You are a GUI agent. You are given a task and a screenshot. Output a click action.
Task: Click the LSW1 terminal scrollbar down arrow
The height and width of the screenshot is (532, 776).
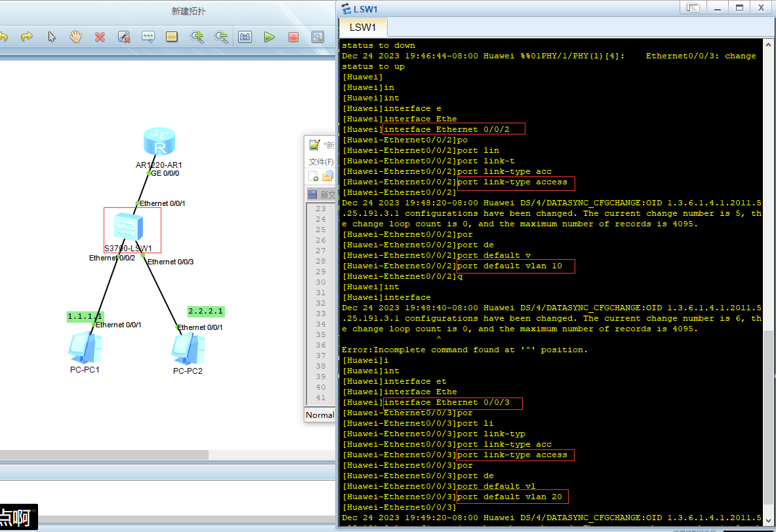(x=769, y=521)
